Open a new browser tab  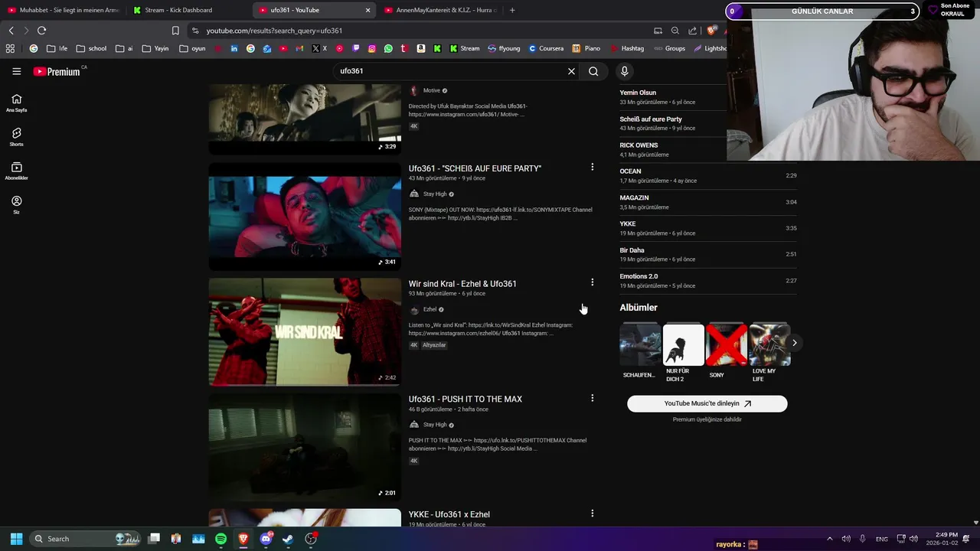click(512, 10)
